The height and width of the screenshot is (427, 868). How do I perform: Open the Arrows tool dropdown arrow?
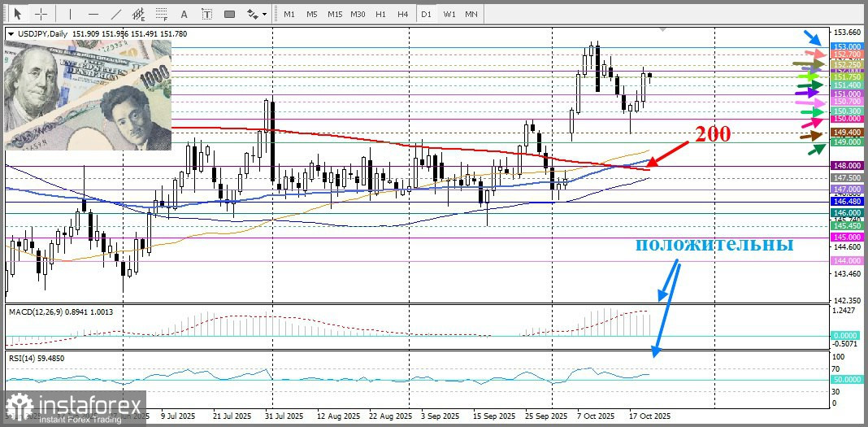pos(265,14)
